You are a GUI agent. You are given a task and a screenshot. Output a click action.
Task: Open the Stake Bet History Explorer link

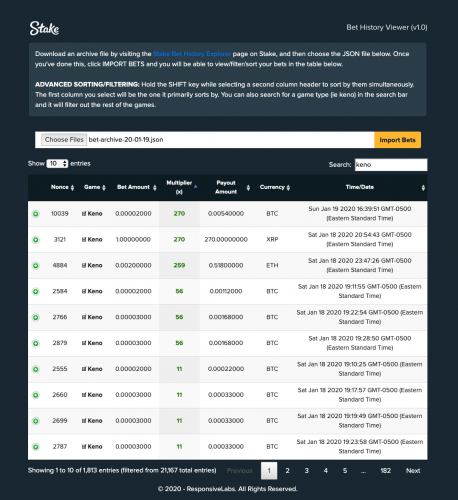pos(192,54)
